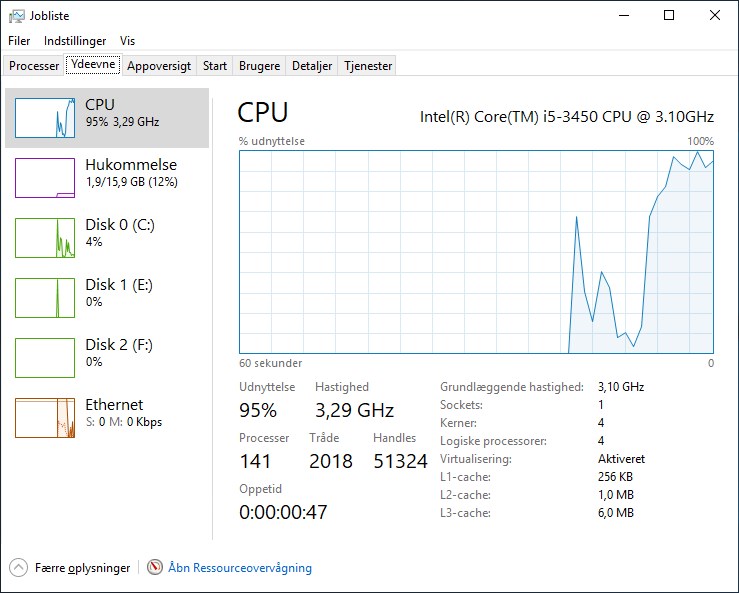Open the Ethernet network graph icon
The image size is (739, 593).
point(45,418)
